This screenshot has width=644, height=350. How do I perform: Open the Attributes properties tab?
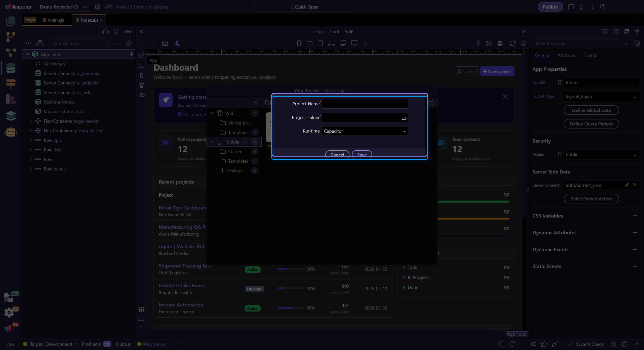[x=567, y=55]
